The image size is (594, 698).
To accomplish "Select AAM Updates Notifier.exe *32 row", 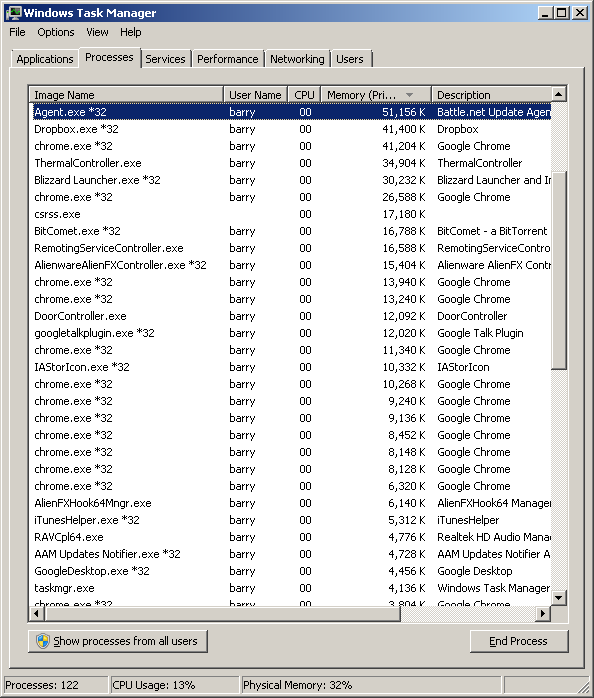I will (x=291, y=554).
